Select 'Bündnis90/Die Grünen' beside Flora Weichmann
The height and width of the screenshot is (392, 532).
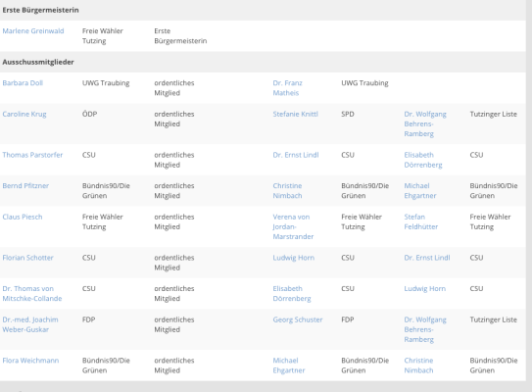pos(106,366)
